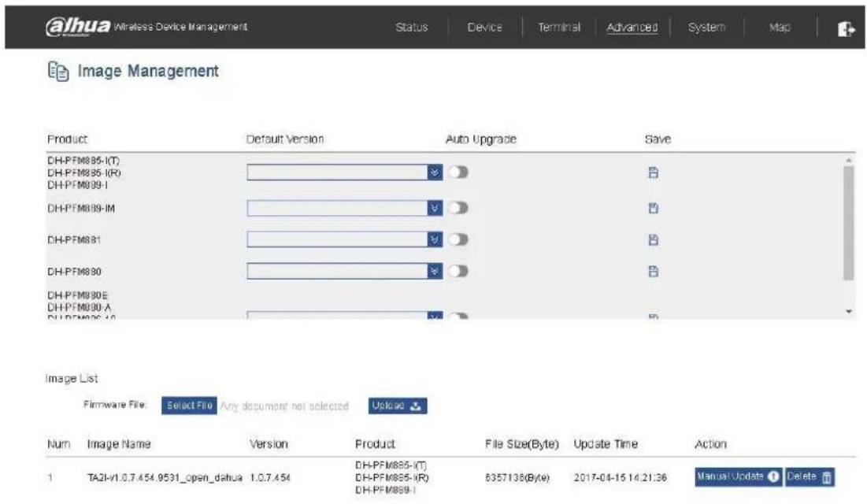Click DH-PFM889-IM product name
Viewport: 867px width, 504px height.
pos(81,209)
